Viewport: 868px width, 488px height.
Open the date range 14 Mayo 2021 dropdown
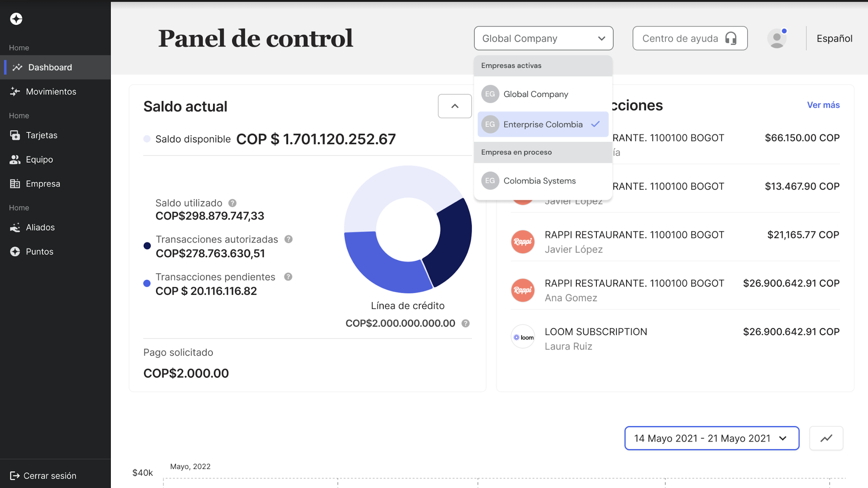(712, 438)
